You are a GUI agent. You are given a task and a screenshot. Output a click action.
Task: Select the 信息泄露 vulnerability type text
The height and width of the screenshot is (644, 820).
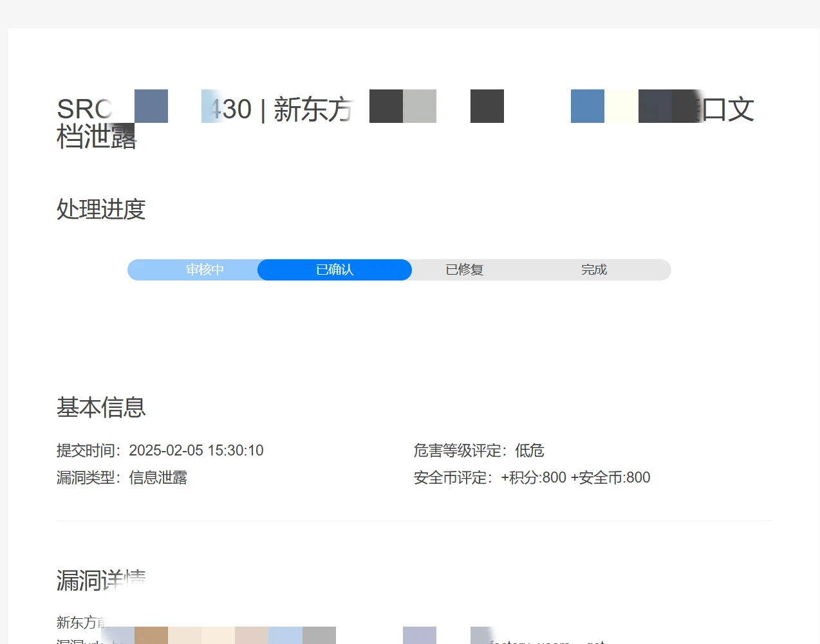coord(157,477)
